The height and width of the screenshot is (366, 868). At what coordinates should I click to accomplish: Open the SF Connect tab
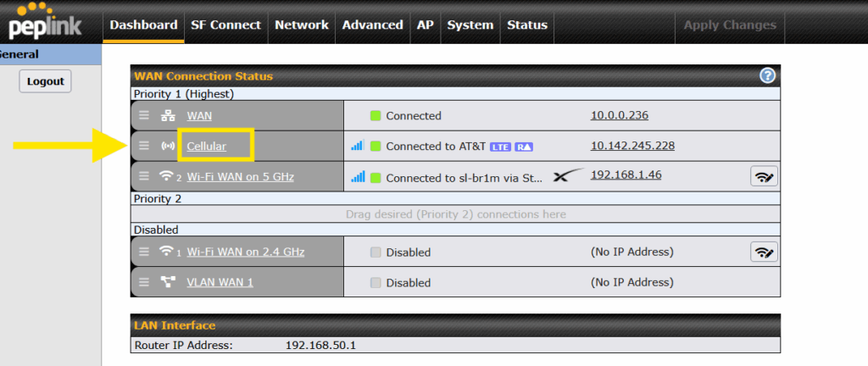(x=225, y=25)
